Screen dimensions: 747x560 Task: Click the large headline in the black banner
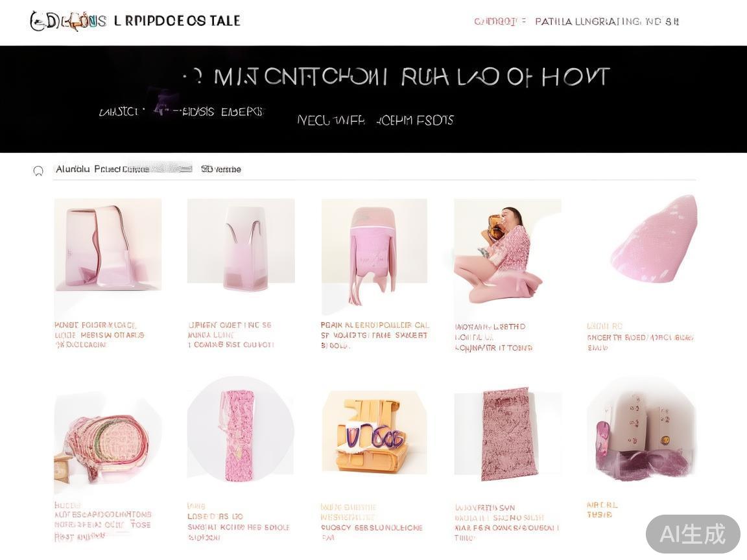(396, 76)
